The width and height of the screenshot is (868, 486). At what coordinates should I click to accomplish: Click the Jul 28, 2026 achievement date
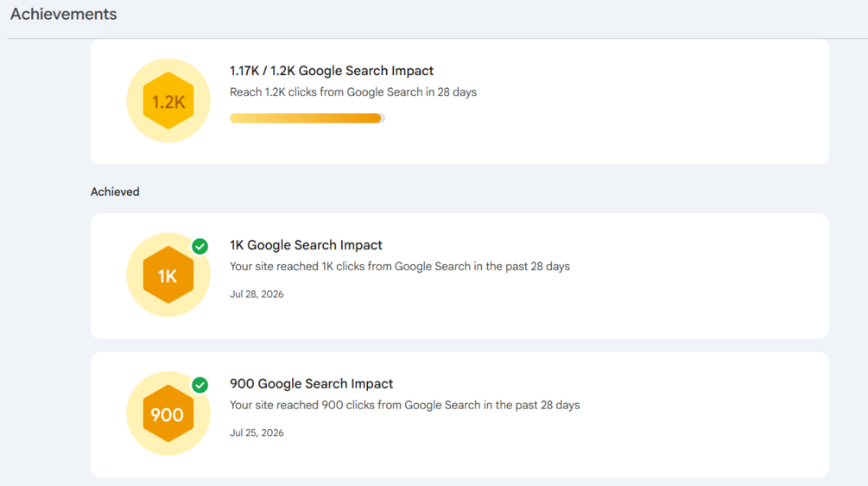[x=257, y=294]
